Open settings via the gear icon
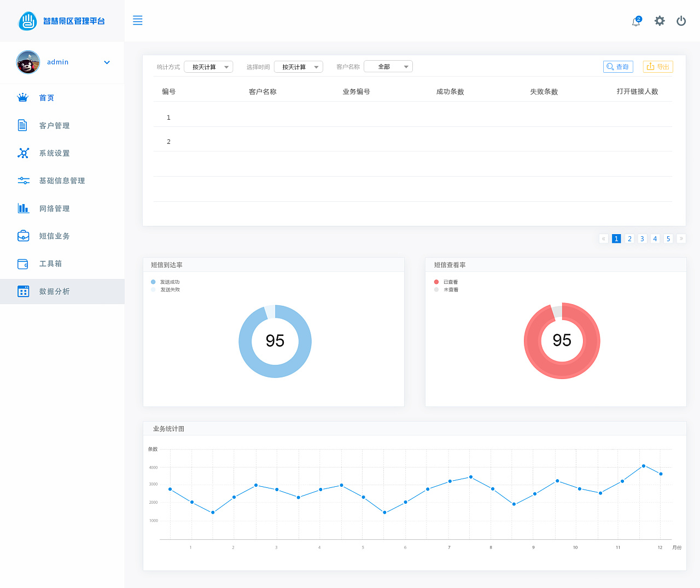This screenshot has height=588, width=700. pos(660,21)
